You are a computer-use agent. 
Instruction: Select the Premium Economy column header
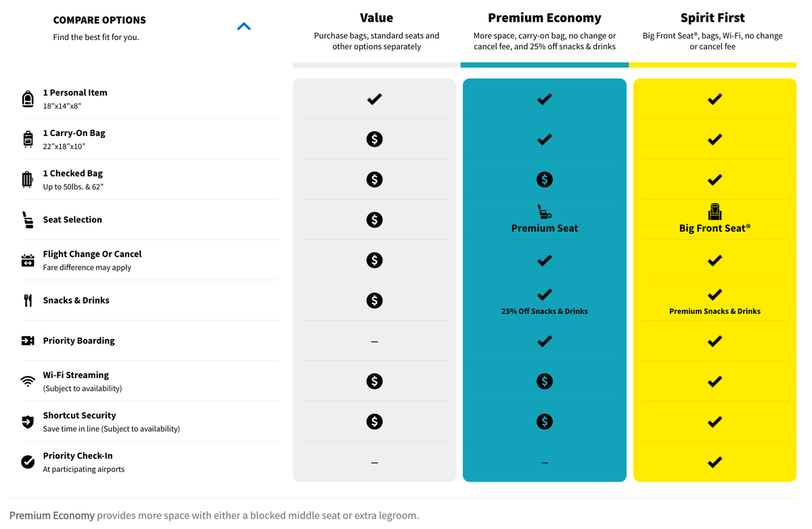click(545, 18)
